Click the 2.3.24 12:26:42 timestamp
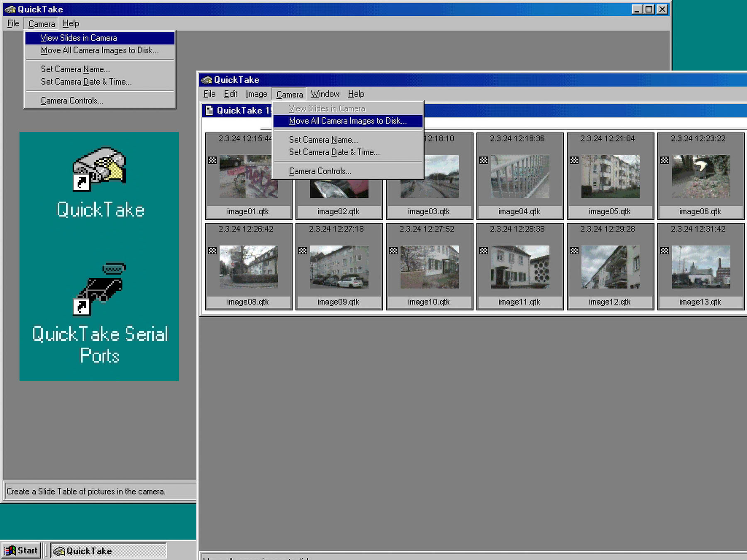Screen dimensions: 747x560 coord(246,229)
